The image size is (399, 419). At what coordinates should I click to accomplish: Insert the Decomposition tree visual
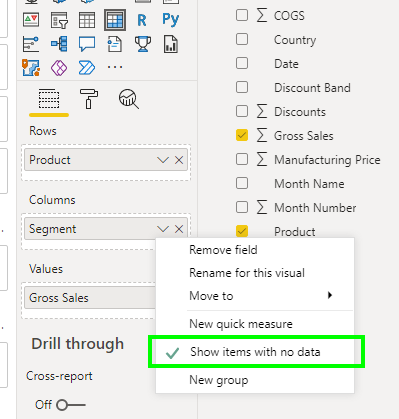[x=59, y=44]
